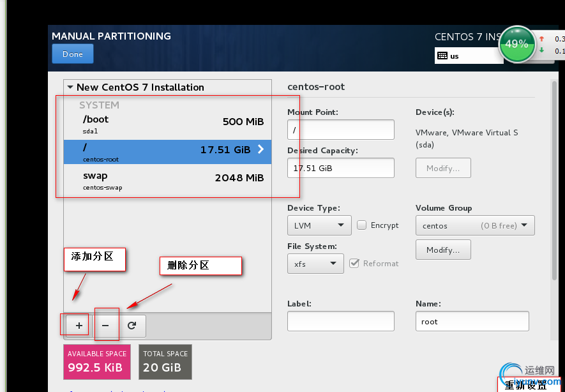Image resolution: width=565 pixels, height=392 pixels.
Task: Collapse the New CentOS 7 Installation section
Action: coord(70,87)
